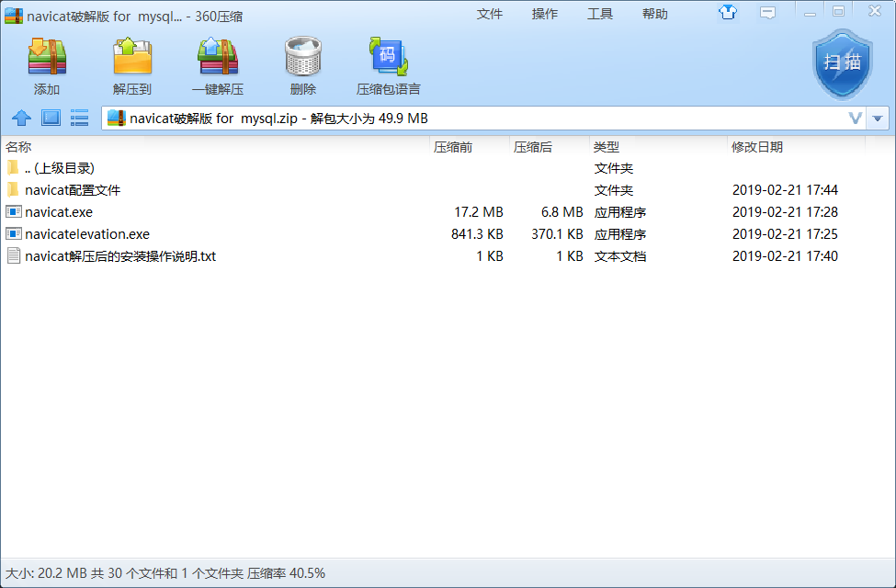Screen dimensions: 896x588
Task: Open the 帮助 menu
Action: pos(655,14)
